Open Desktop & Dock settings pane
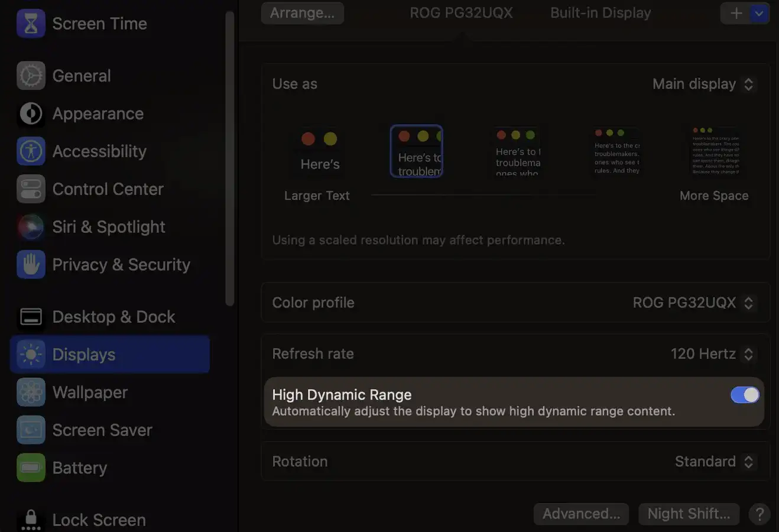779x532 pixels. (x=110, y=317)
